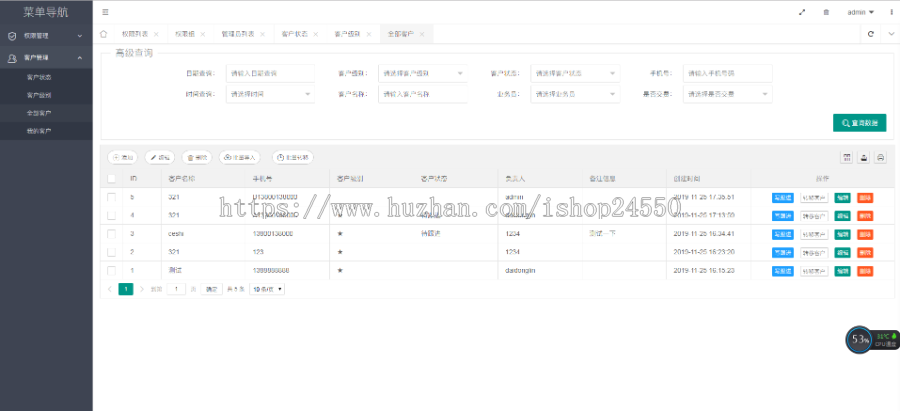
Task: Click the shield icon beside 权限管理
Action: [x=12, y=36]
